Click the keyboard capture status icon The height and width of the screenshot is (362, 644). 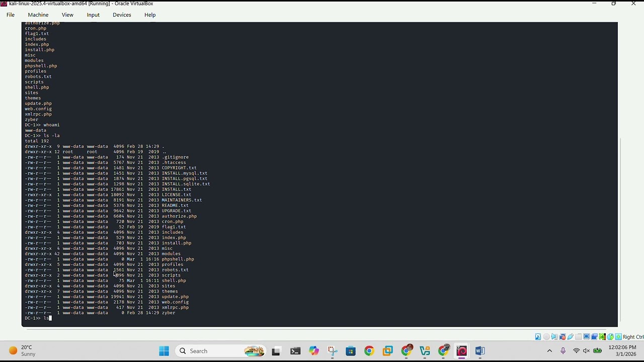(618, 337)
